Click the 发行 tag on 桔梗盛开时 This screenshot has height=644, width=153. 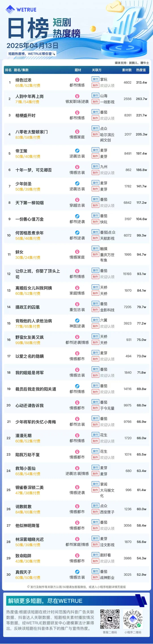pos(95,112)
